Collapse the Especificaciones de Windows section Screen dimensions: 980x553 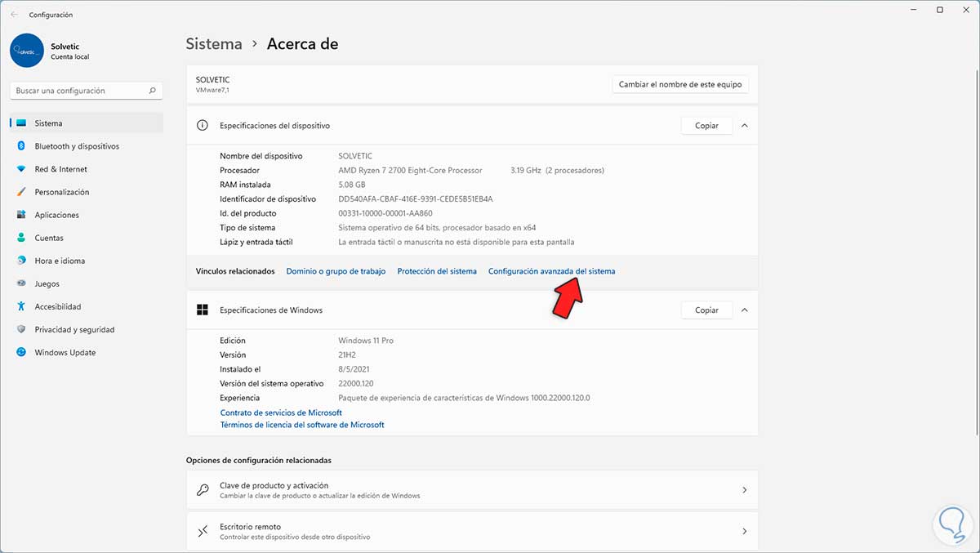coord(744,310)
